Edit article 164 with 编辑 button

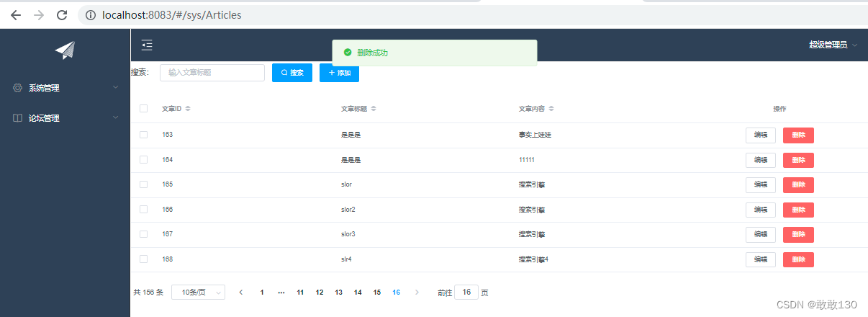pyautogui.click(x=761, y=160)
